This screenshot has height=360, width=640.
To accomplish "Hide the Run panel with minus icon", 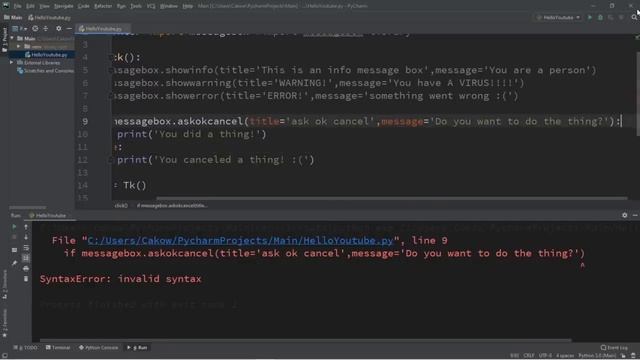I will (635, 215).
